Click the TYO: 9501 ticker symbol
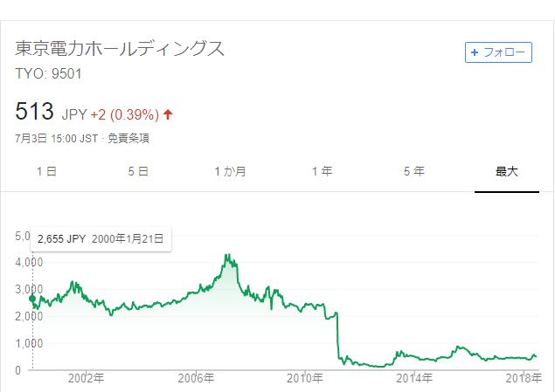 (48, 73)
